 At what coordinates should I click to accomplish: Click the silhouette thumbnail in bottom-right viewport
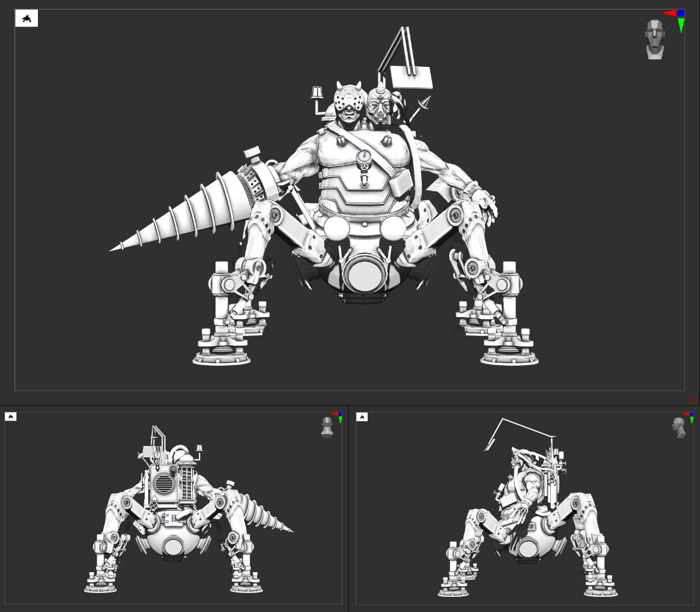click(x=362, y=417)
